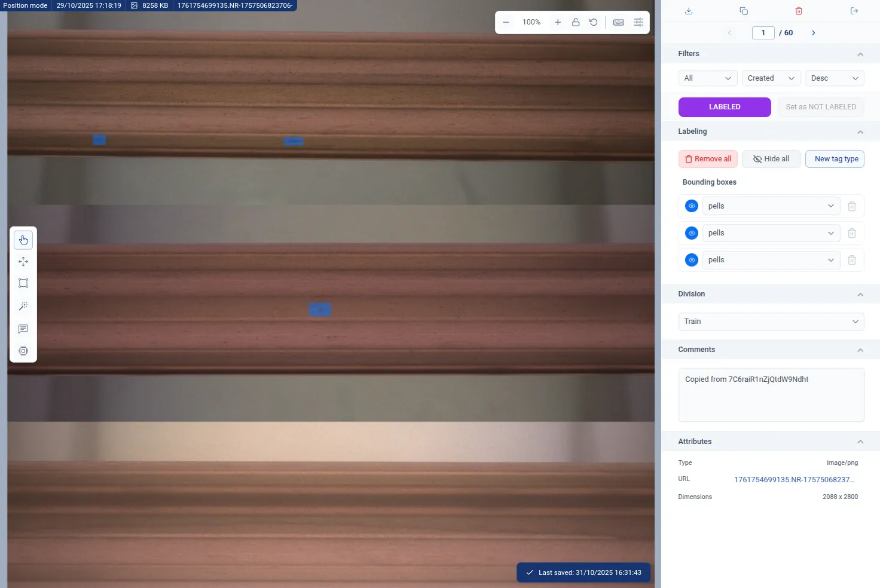The height and width of the screenshot is (588, 880).
Task: Toggle visibility of first pells box
Action: coord(692,206)
